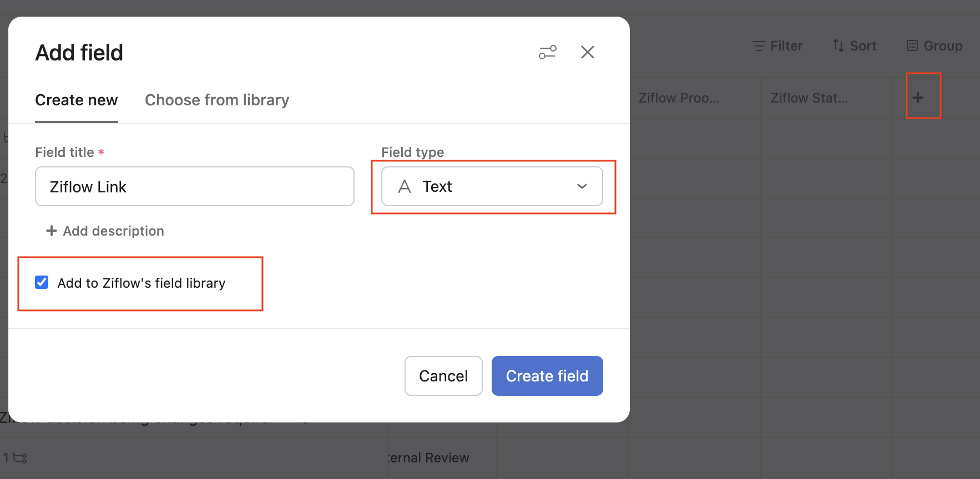The height and width of the screenshot is (479, 980).
Task: Click the Field title input with Ziflow Link
Action: pos(195,187)
